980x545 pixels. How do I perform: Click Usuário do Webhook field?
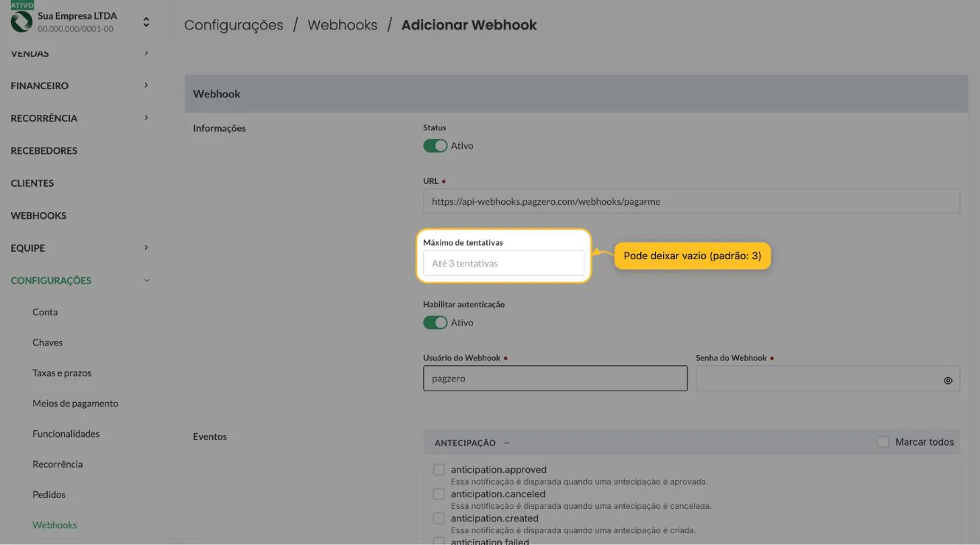tap(555, 379)
